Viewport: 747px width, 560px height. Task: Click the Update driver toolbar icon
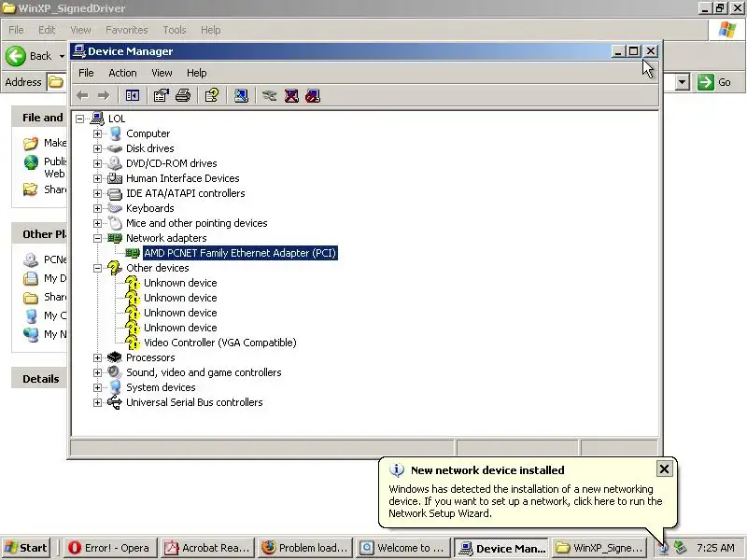pyautogui.click(x=270, y=96)
